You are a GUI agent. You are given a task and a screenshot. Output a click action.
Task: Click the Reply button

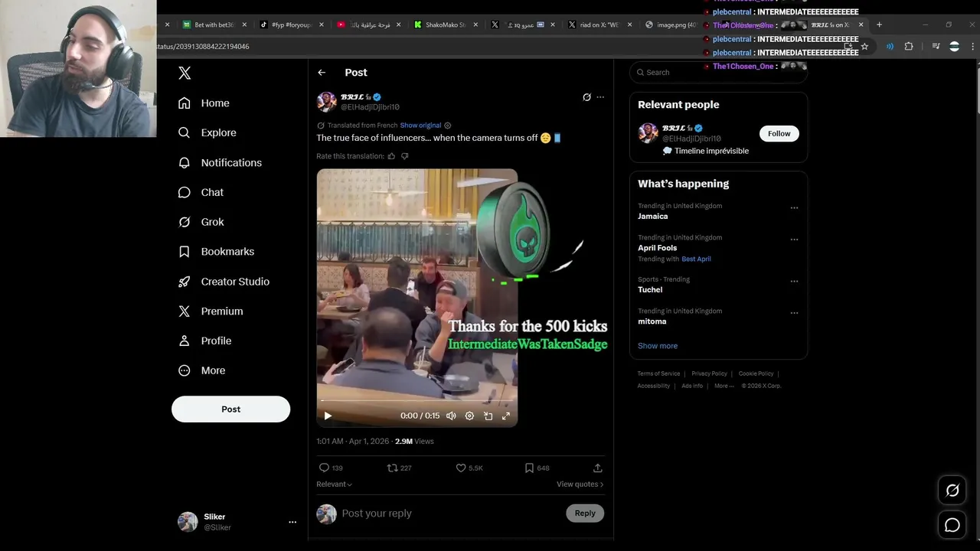coord(585,514)
